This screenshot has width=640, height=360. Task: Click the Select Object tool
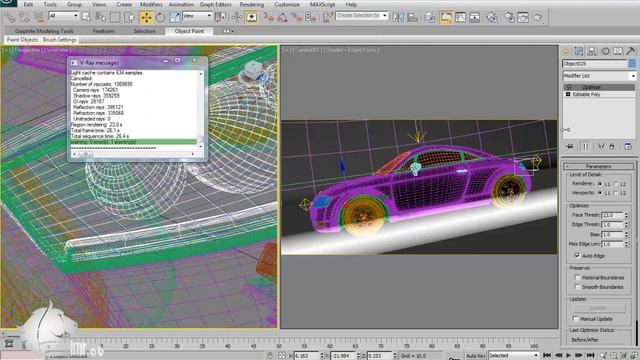coord(86,17)
